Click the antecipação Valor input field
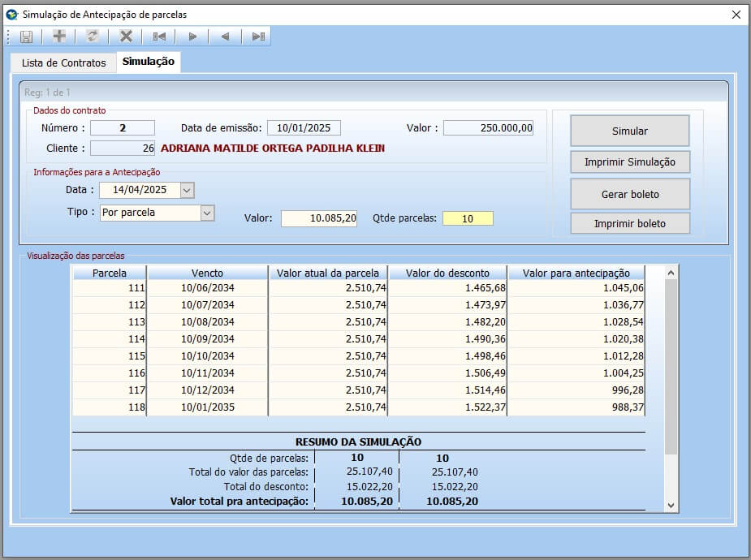Viewport: 751px width, 560px height. 319,218
